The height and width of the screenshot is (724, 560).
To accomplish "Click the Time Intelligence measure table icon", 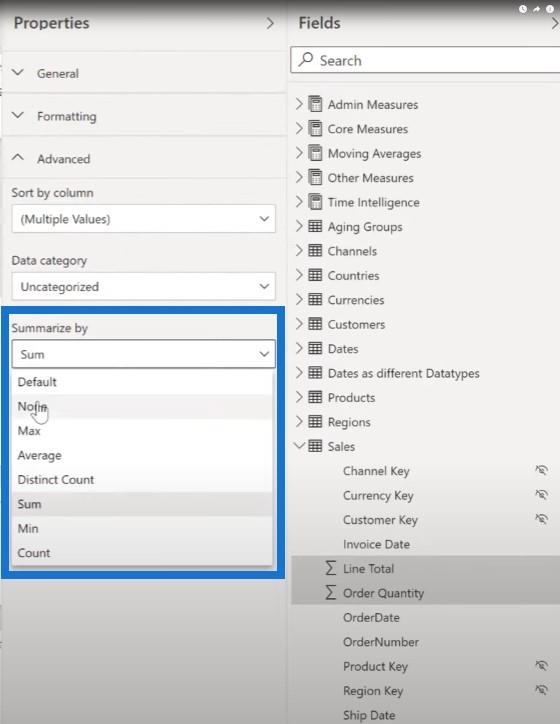I will pos(315,202).
